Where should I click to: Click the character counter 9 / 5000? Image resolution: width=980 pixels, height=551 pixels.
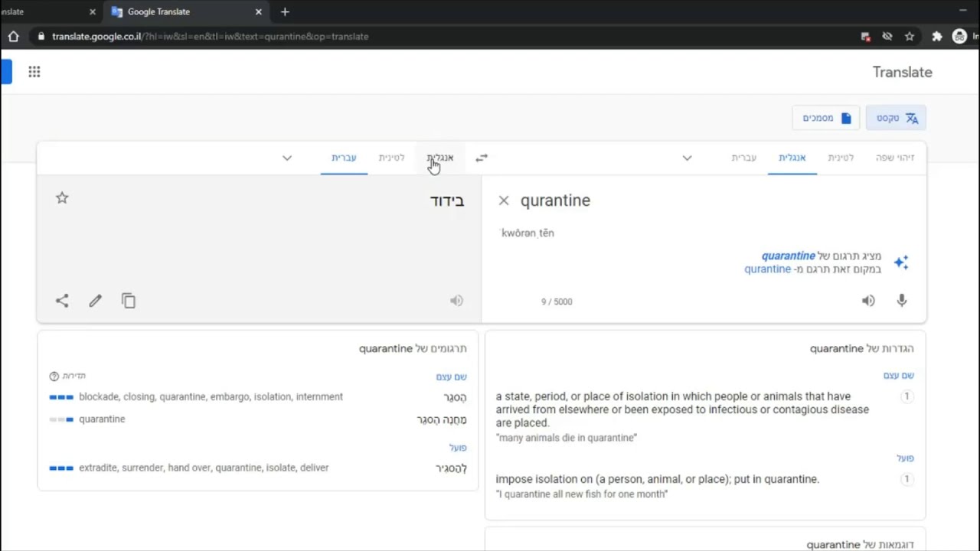[x=557, y=302]
